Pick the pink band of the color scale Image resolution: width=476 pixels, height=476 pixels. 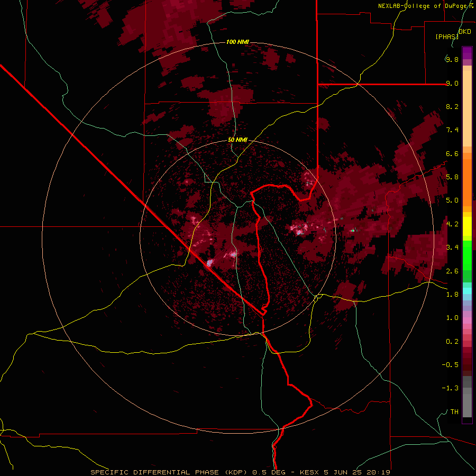coord(467,321)
